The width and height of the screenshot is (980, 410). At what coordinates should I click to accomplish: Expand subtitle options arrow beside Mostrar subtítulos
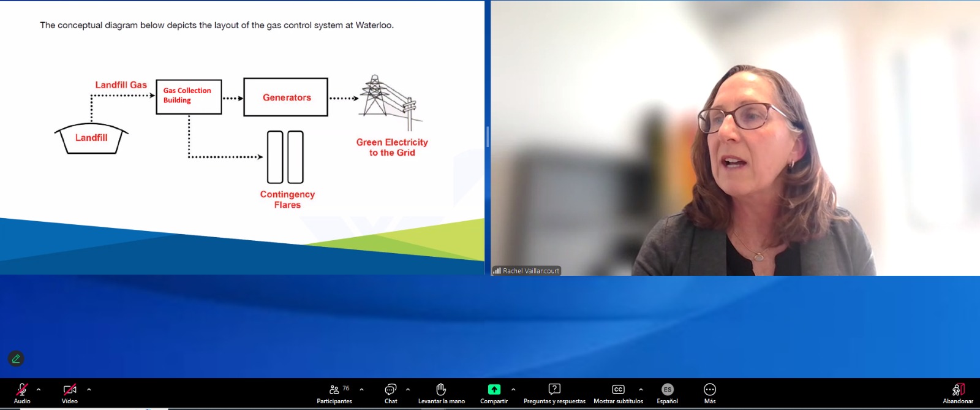pyautogui.click(x=641, y=389)
